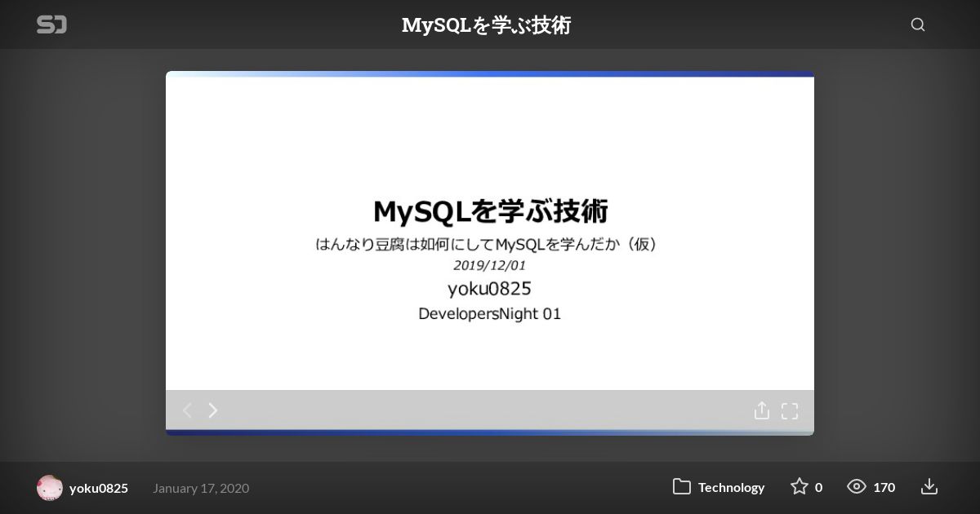Advance to the next slide
The height and width of the screenshot is (514, 980).
pos(213,410)
